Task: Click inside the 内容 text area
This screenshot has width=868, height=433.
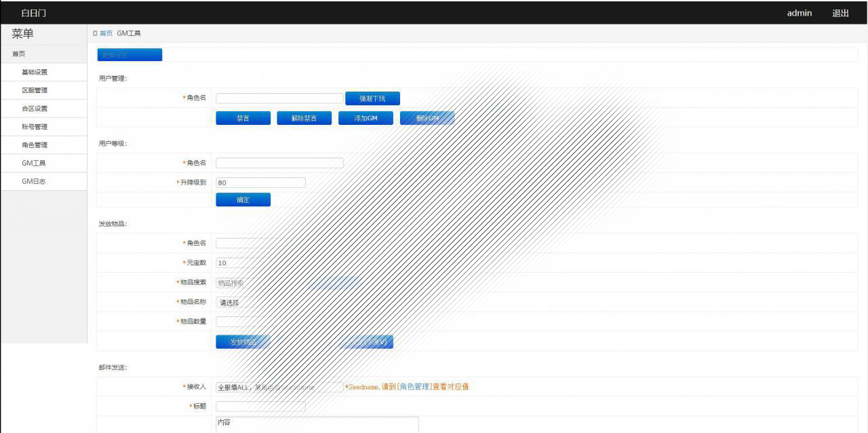Action: [317, 425]
